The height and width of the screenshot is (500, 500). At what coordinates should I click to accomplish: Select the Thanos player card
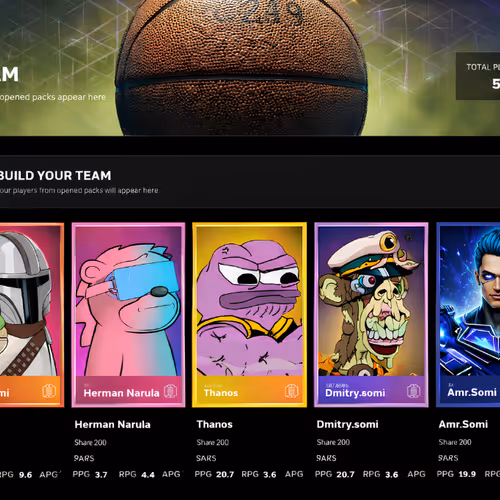pos(250,315)
